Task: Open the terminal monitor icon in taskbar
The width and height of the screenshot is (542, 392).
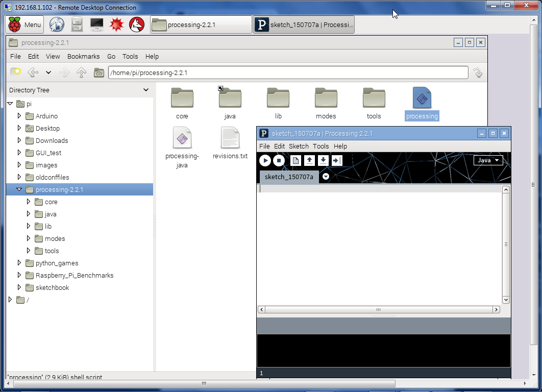Action: pos(96,24)
